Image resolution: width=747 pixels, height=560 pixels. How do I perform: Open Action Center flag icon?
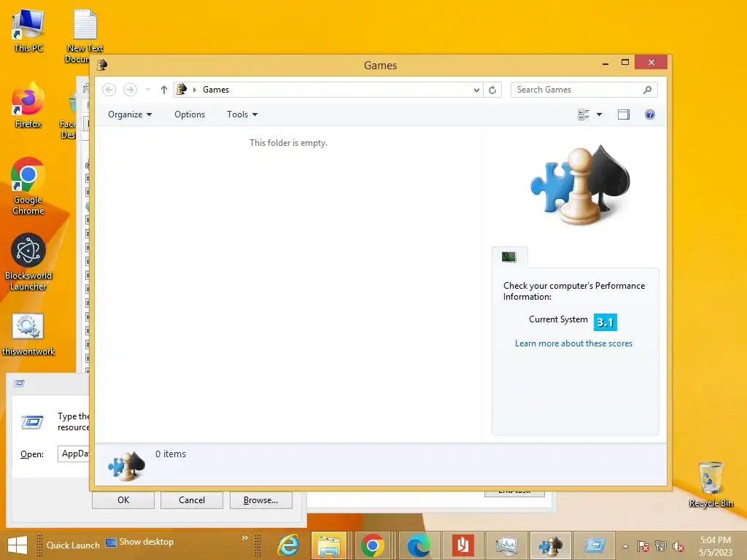[x=643, y=546]
